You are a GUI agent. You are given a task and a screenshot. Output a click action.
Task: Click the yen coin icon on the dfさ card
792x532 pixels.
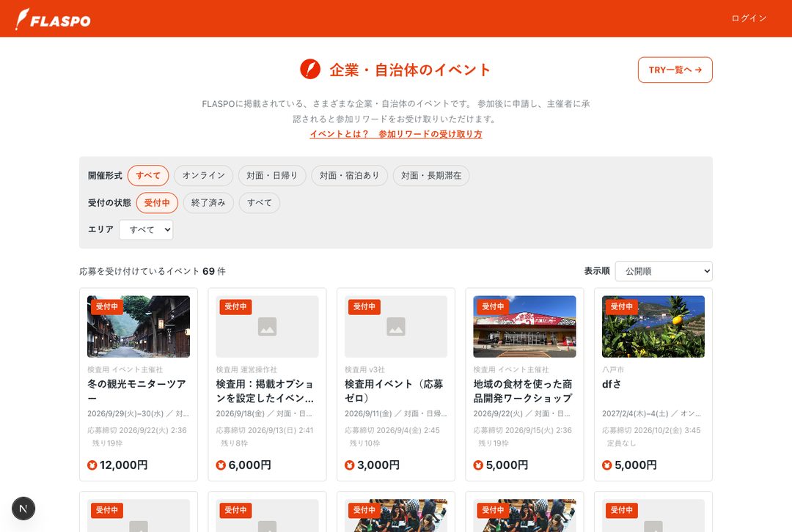coord(607,465)
